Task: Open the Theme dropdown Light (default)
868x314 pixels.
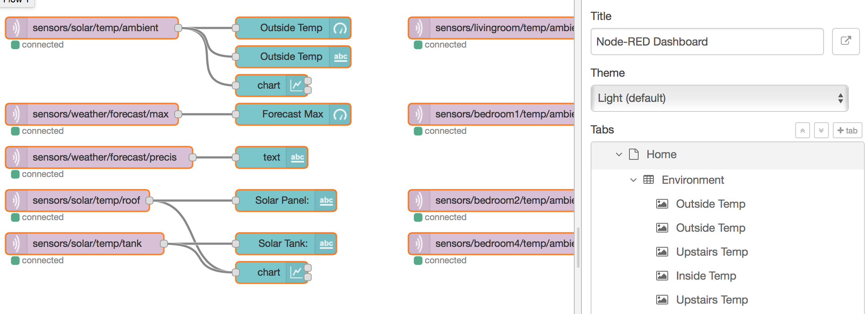Action: 719,98
